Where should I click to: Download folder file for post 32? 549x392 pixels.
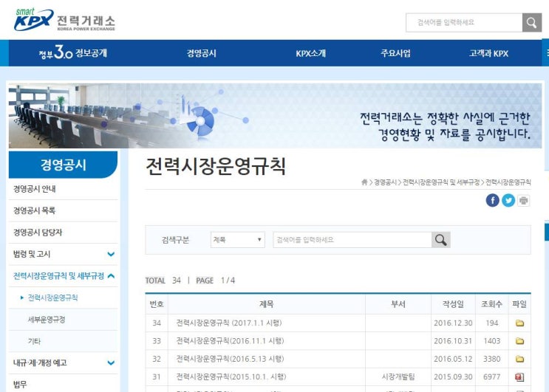[519, 359]
